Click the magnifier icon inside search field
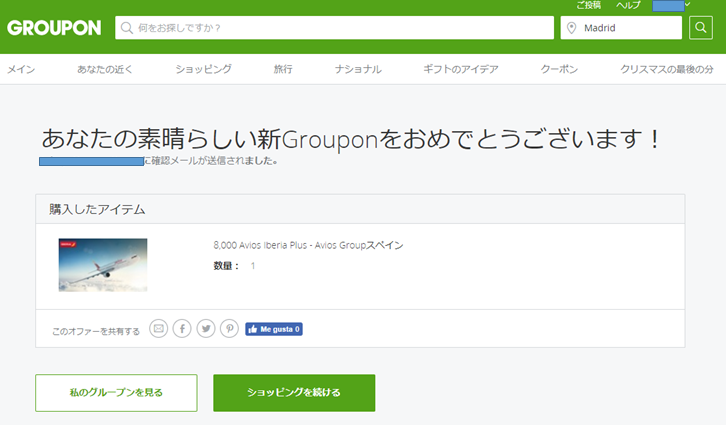Screen dimensions: 726x425 coord(126,28)
